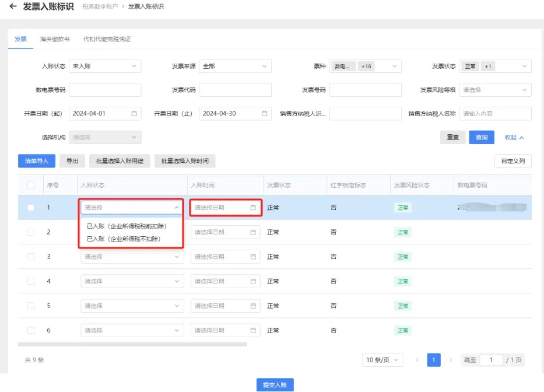Switch to the 海关缴款书 tab
The image size is (544, 392).
tap(55, 39)
